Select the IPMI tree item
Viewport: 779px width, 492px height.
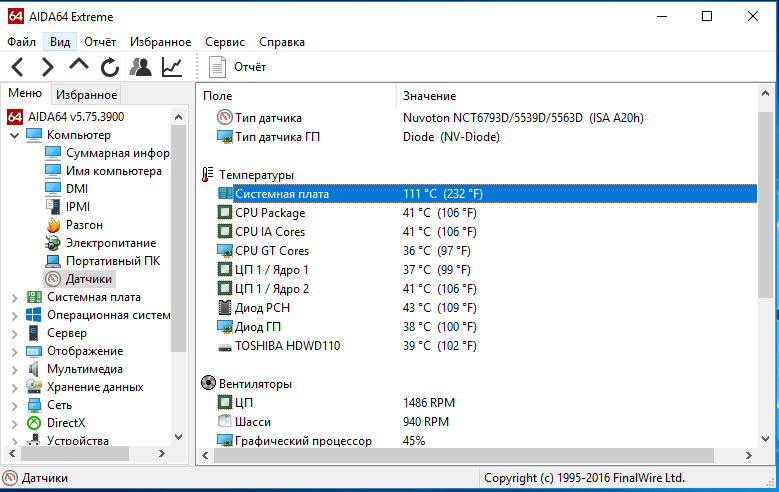coord(78,207)
